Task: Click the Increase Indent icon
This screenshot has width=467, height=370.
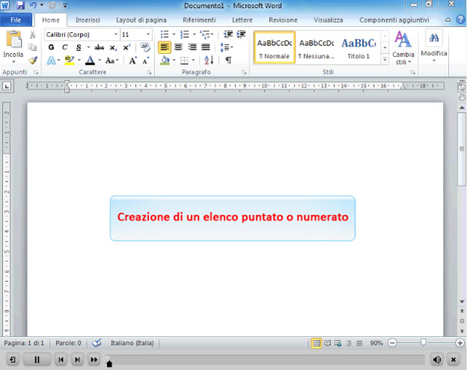Action: pyautogui.click(x=241, y=34)
